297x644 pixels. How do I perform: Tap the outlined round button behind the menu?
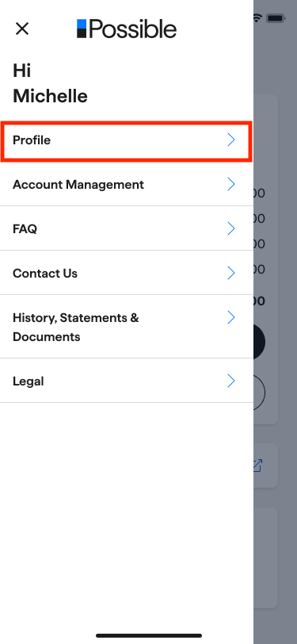(x=259, y=393)
